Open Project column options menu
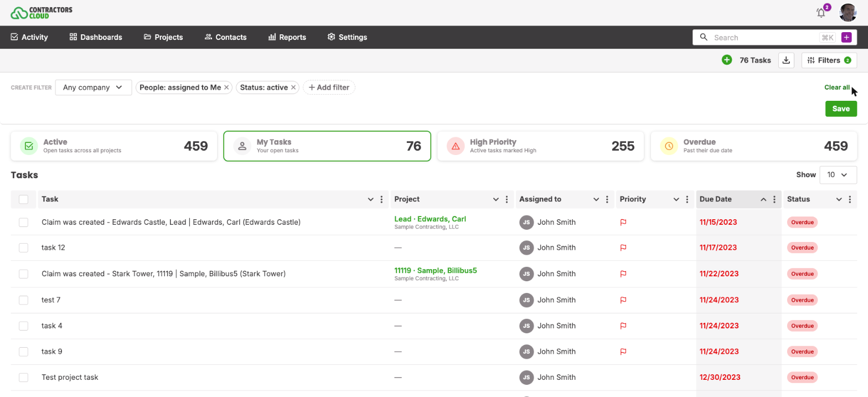 pos(506,199)
